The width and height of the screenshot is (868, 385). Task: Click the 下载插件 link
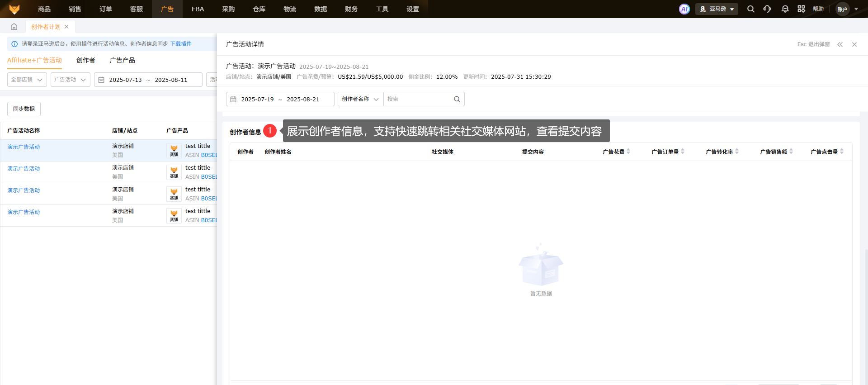[181, 44]
